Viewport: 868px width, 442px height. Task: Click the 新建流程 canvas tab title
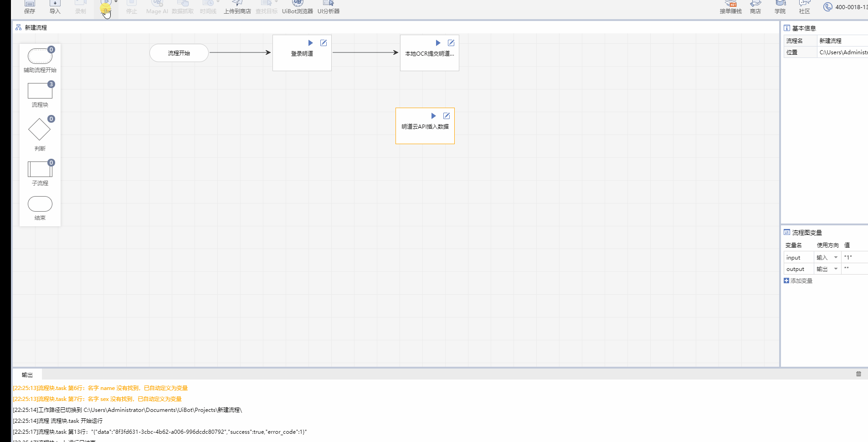[36, 27]
